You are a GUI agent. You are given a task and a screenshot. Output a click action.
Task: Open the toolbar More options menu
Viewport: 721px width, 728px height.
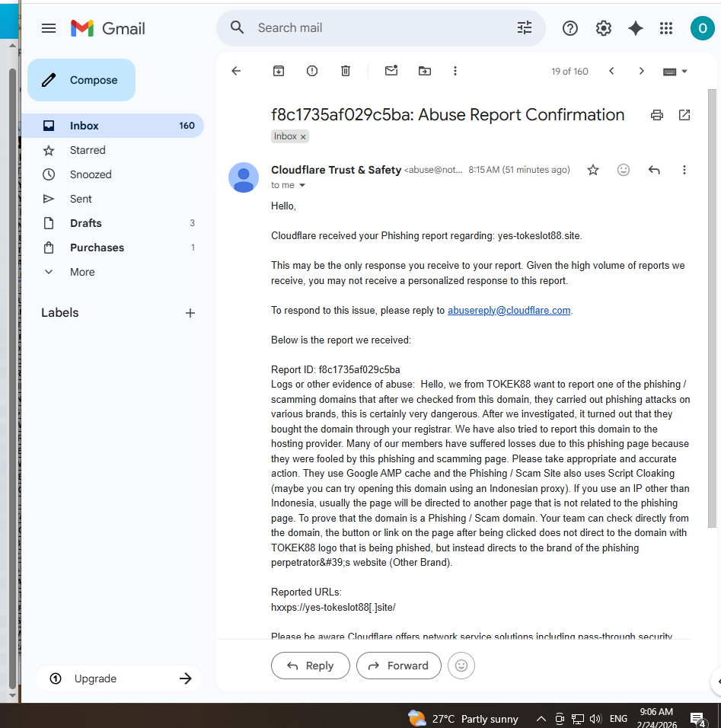click(x=455, y=71)
